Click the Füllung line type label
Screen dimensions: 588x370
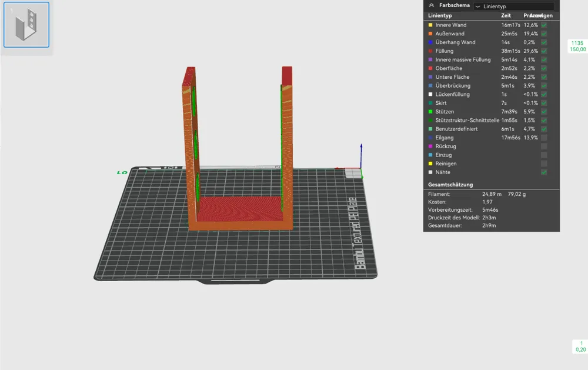pos(445,51)
